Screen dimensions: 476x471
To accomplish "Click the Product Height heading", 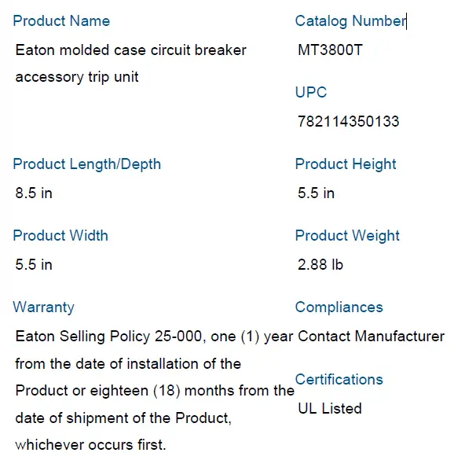I will pos(346,164).
